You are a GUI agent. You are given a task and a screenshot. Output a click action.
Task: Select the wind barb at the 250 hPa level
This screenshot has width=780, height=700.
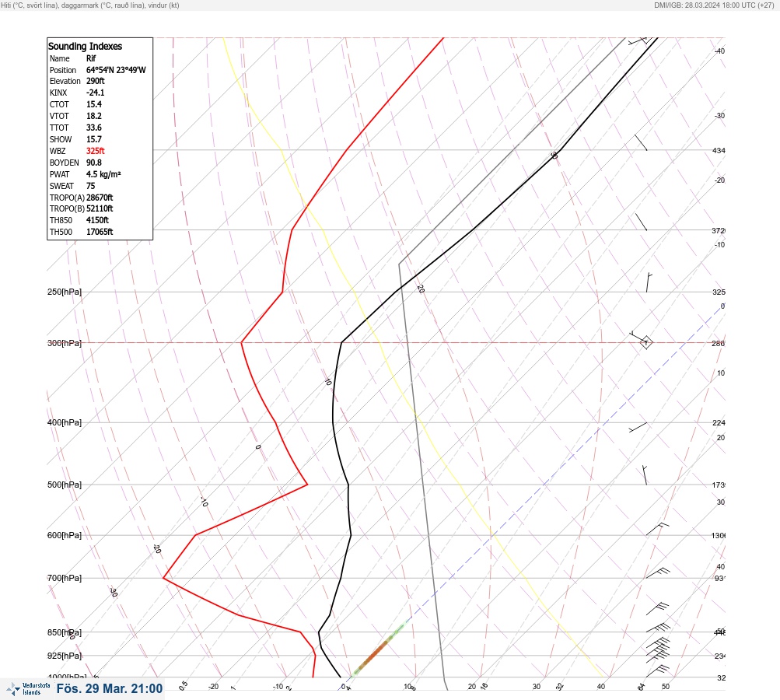click(x=649, y=282)
